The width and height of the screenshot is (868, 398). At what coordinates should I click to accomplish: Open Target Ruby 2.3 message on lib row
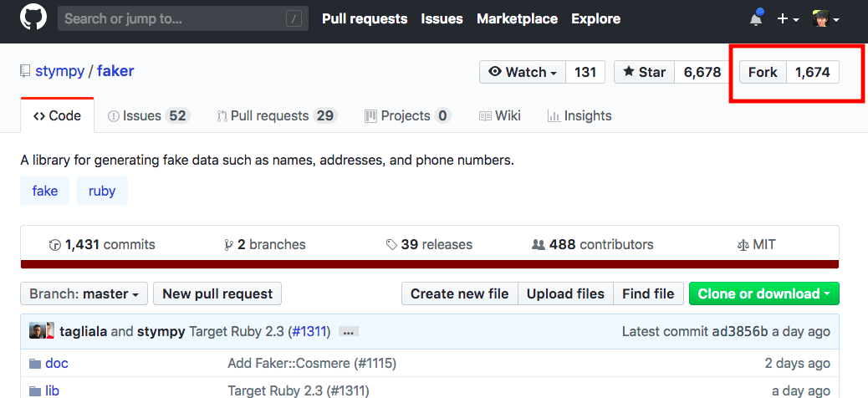[x=299, y=390]
